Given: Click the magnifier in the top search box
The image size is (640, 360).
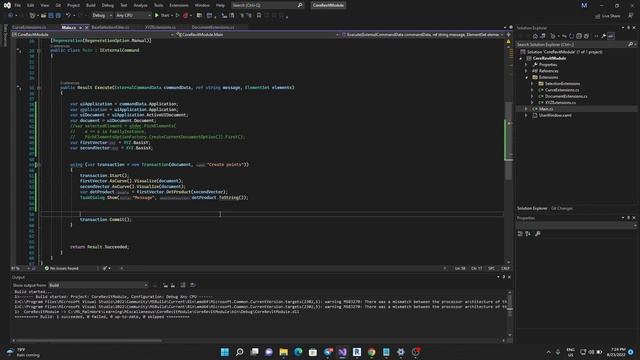Looking at the screenshot, I should tap(300, 5).
